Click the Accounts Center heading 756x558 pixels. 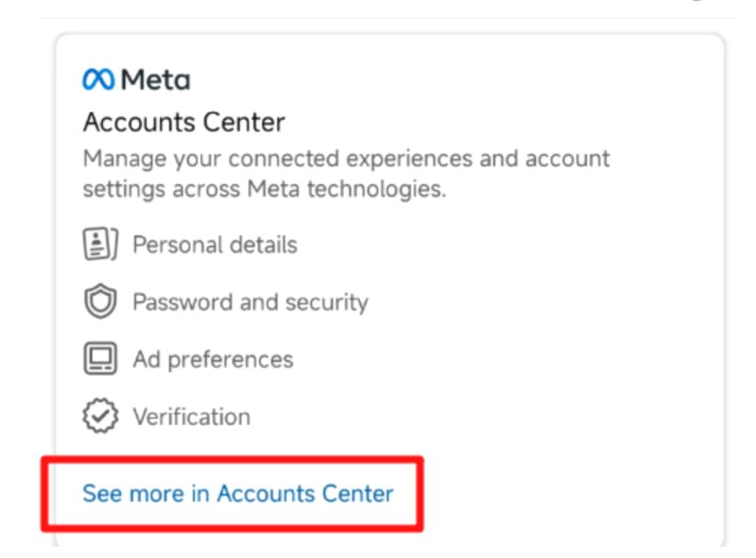click(183, 123)
